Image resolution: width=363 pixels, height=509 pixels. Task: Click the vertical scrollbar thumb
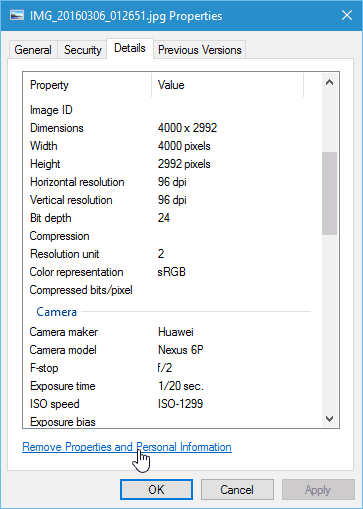coord(329,193)
